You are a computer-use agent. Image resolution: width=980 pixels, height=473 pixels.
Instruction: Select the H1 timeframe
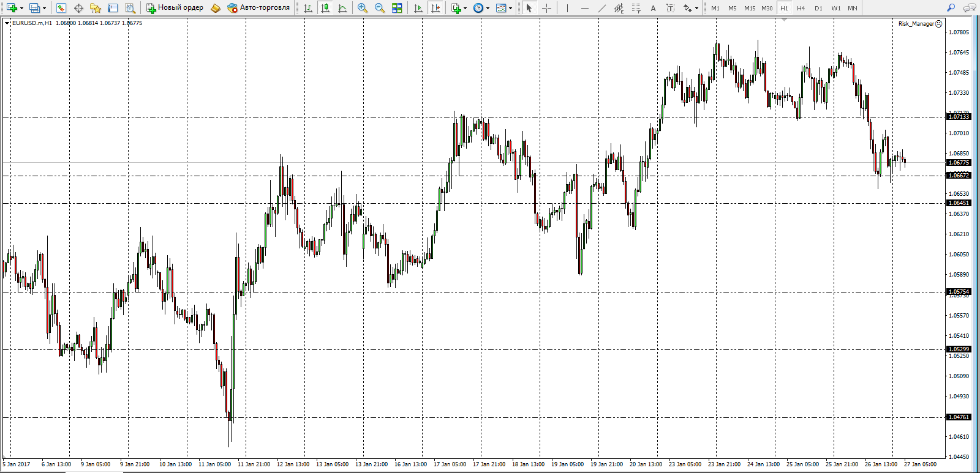(784, 8)
